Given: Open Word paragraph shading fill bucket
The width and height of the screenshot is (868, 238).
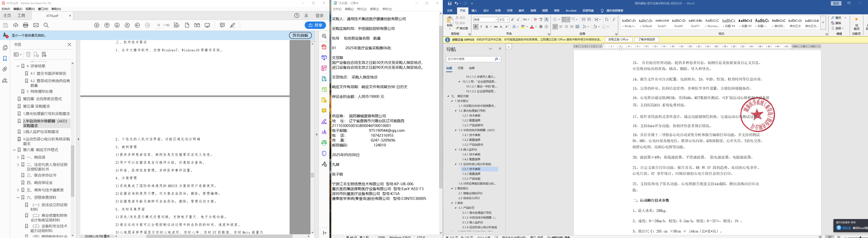Looking at the screenshot, I should pyautogui.click(x=595, y=27).
